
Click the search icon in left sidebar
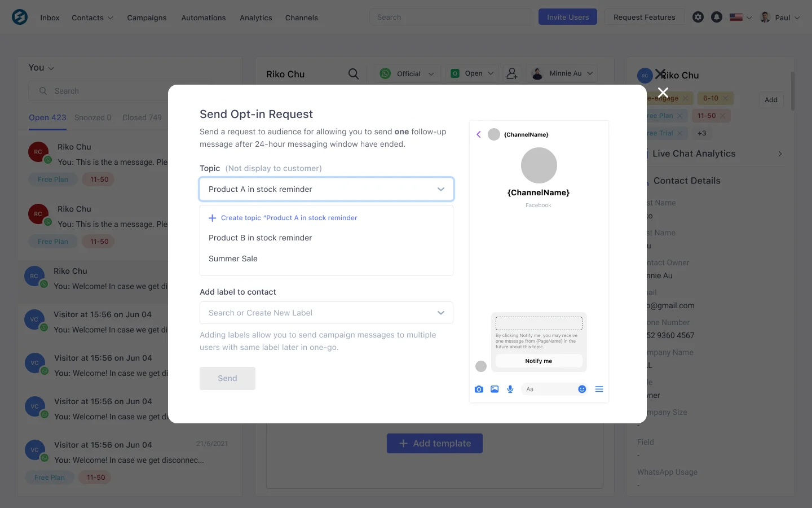(43, 91)
